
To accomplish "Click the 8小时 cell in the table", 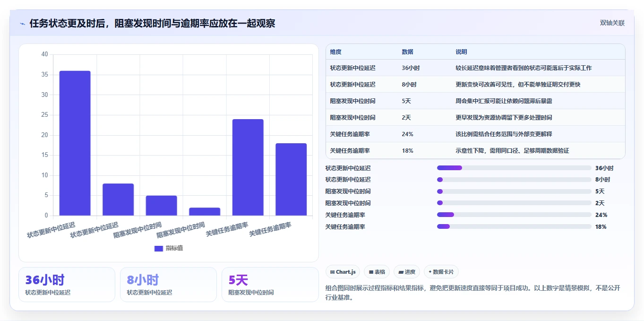I will click(x=409, y=85).
